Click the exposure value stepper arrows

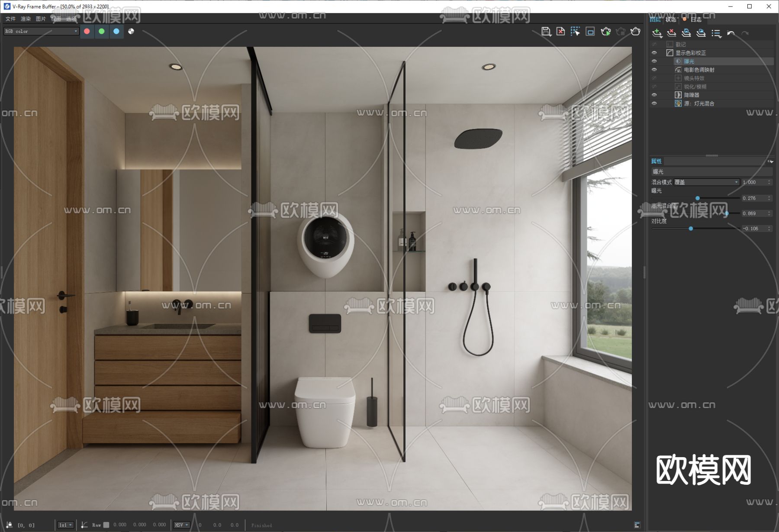tap(769, 198)
